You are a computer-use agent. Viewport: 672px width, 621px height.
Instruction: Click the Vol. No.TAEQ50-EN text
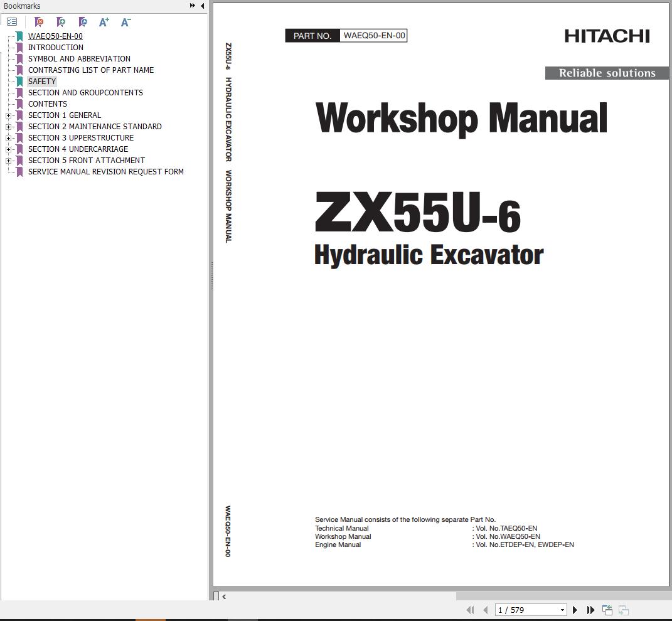click(x=506, y=528)
